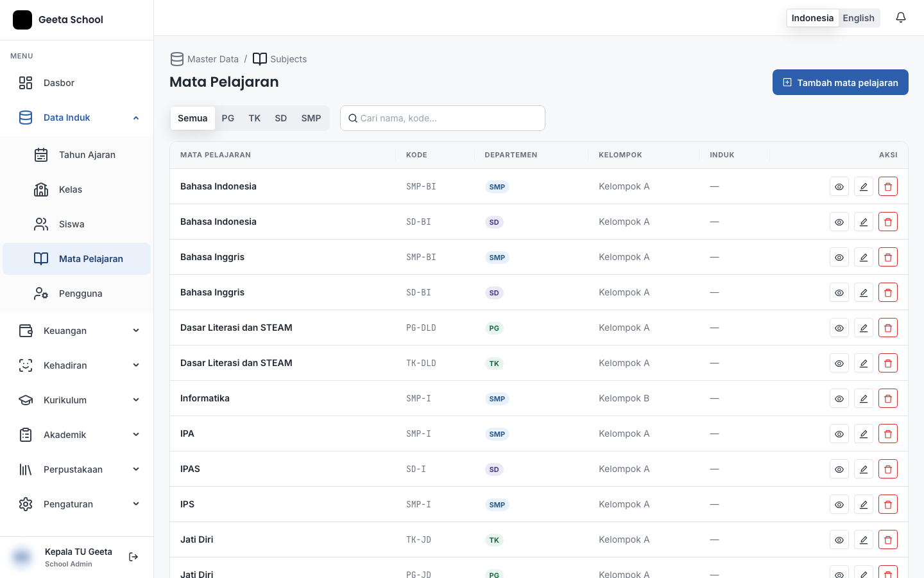
Task: Delete the IPS subject row
Action: click(888, 505)
